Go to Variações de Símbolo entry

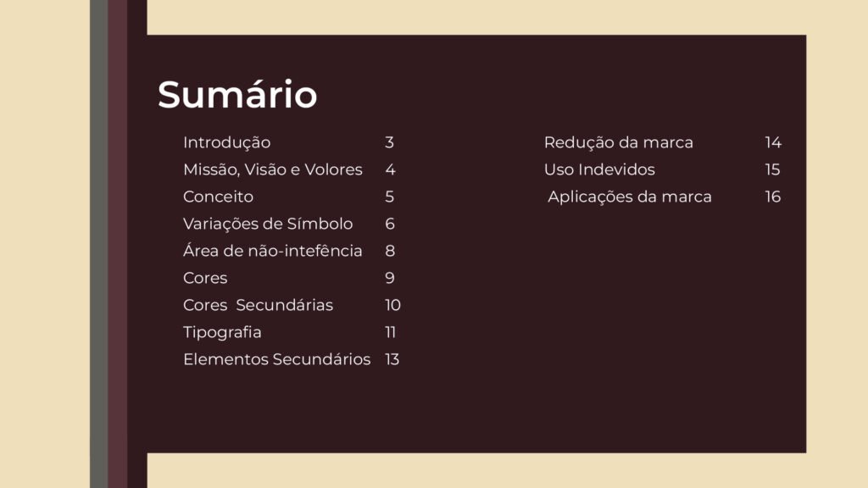tap(268, 224)
